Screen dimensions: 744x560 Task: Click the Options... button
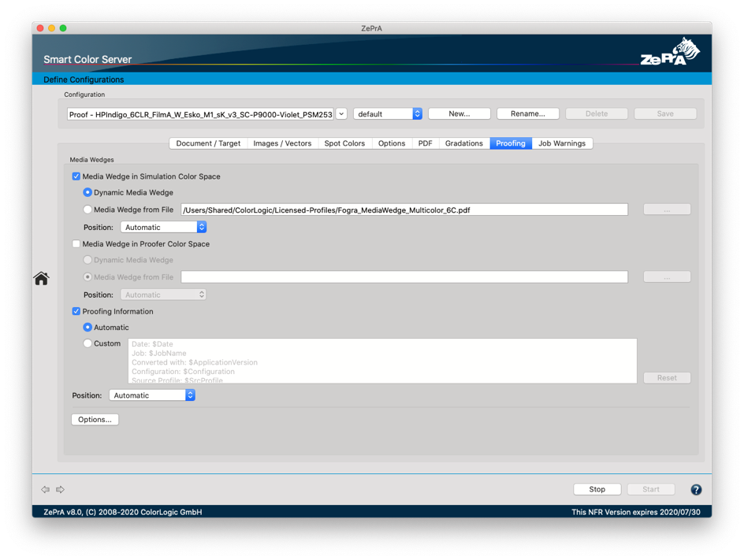click(95, 420)
